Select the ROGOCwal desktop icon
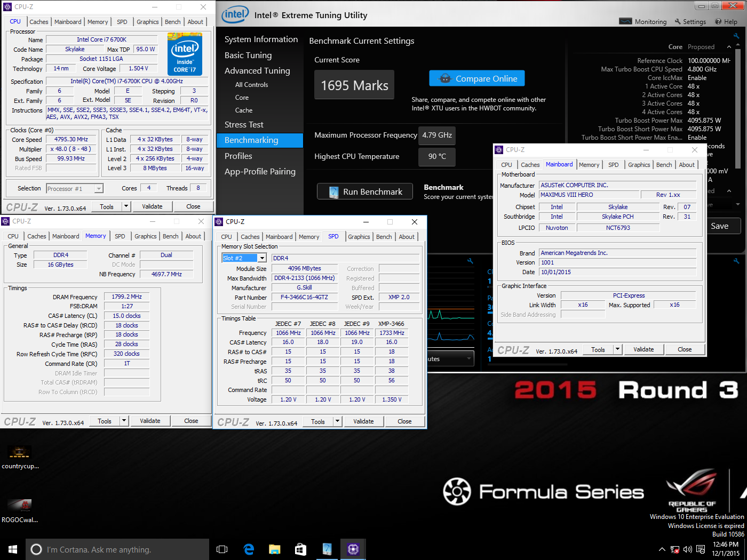The width and height of the screenshot is (747, 560). (x=19, y=505)
